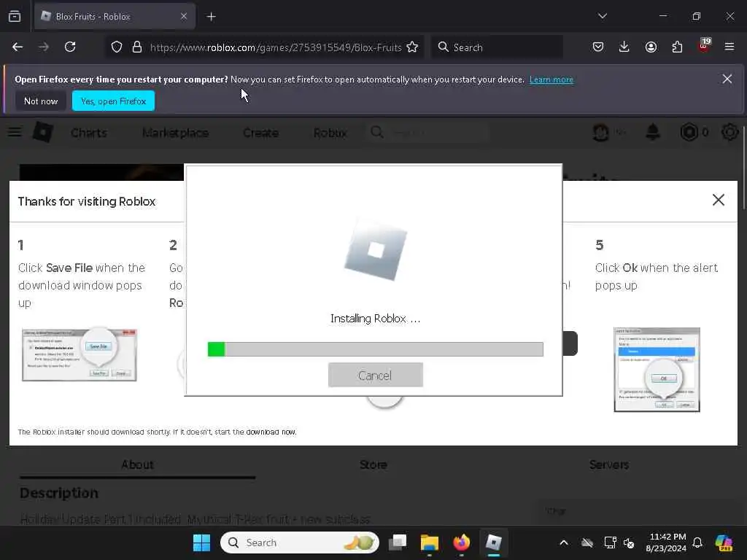Expand the list all tabs chevron

coord(603,16)
